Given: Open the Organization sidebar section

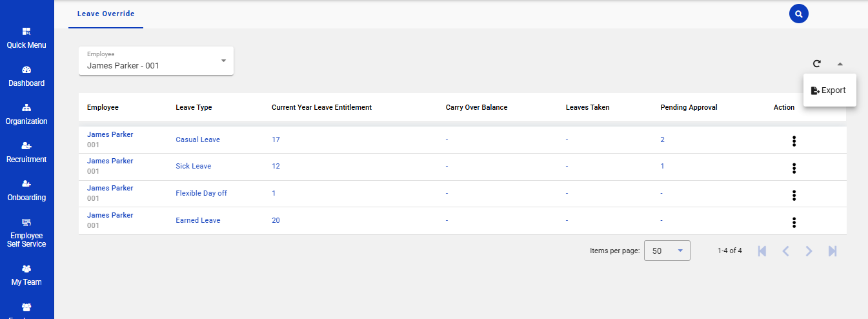Looking at the screenshot, I should pos(26,114).
